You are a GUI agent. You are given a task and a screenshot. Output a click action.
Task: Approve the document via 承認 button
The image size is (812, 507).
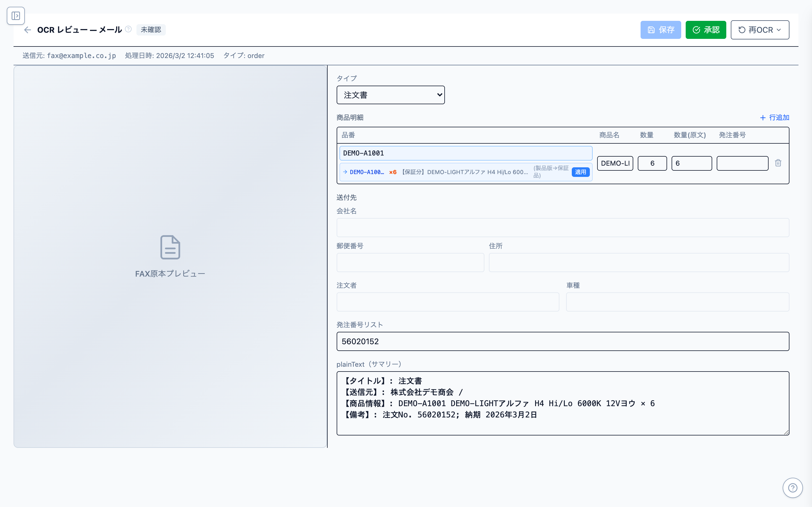pyautogui.click(x=706, y=30)
